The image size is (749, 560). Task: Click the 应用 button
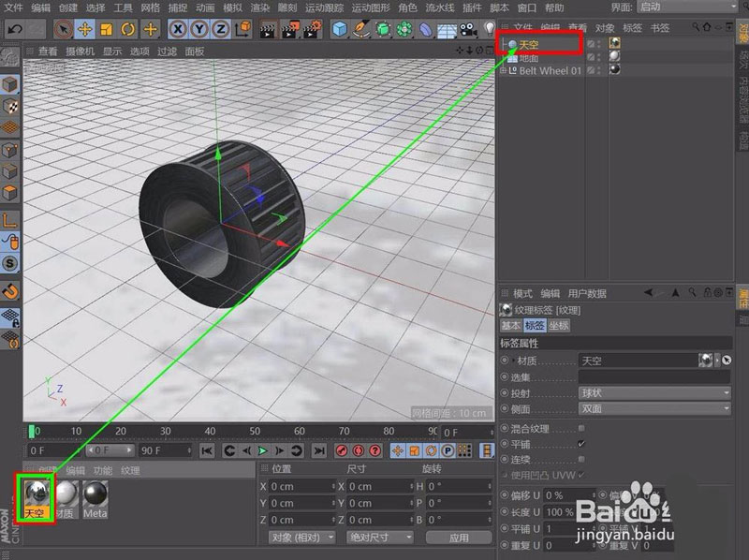[459, 538]
